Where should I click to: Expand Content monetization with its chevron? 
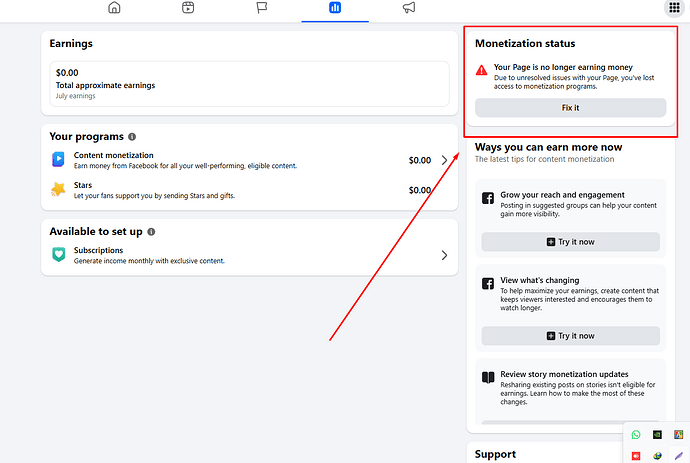pyautogui.click(x=444, y=160)
